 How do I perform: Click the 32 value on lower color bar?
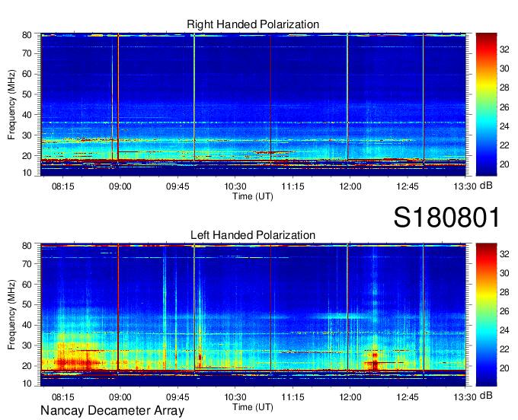coord(504,253)
